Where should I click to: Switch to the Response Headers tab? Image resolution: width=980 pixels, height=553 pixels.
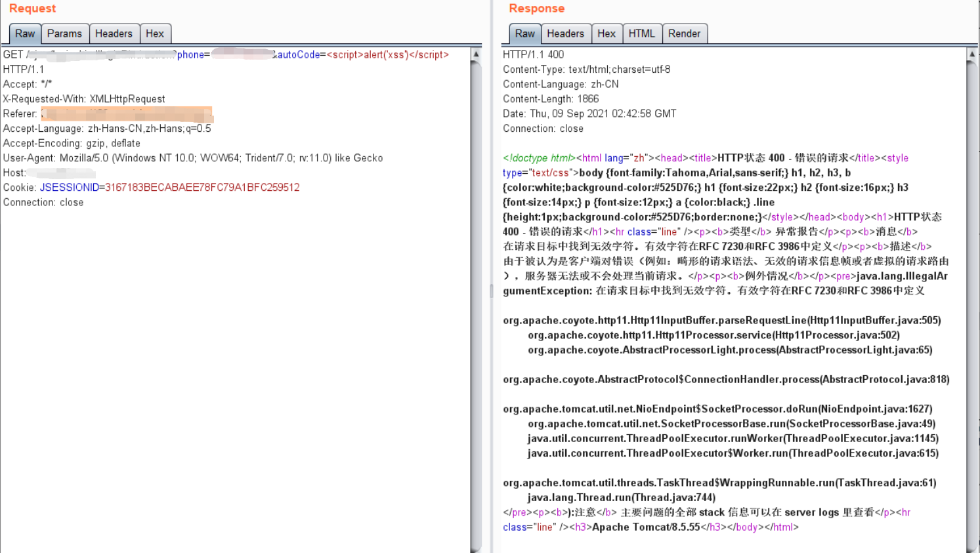pyautogui.click(x=565, y=33)
